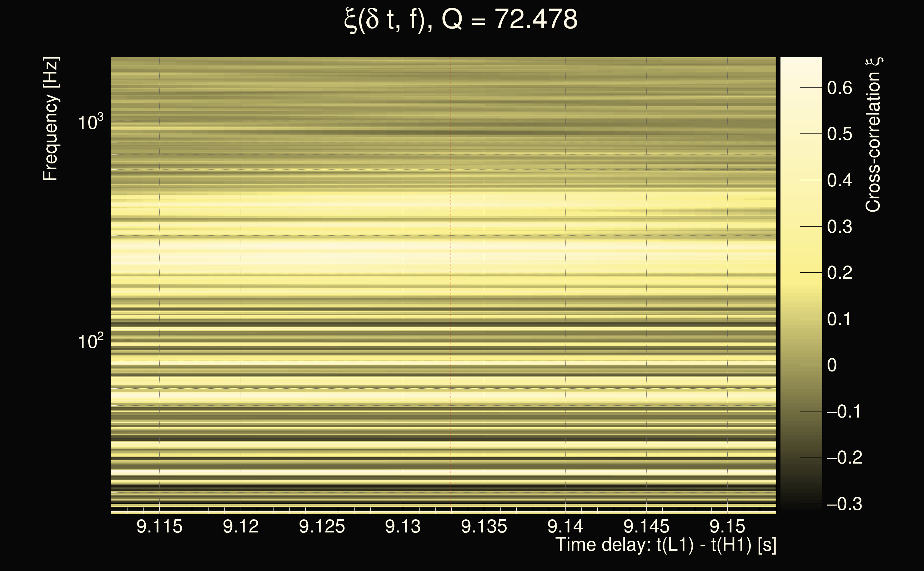Click the –0.1 colorbar tick label
This screenshot has height=571, width=924.
click(844, 411)
